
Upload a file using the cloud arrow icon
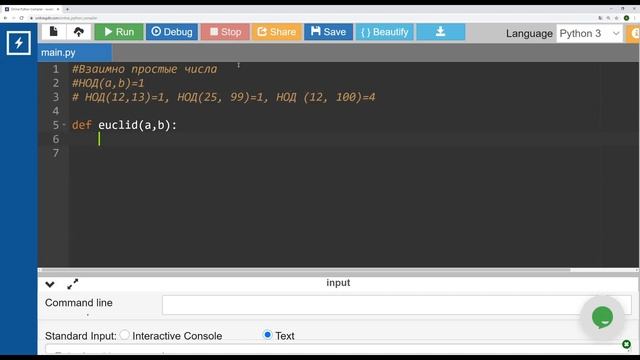[x=79, y=32]
